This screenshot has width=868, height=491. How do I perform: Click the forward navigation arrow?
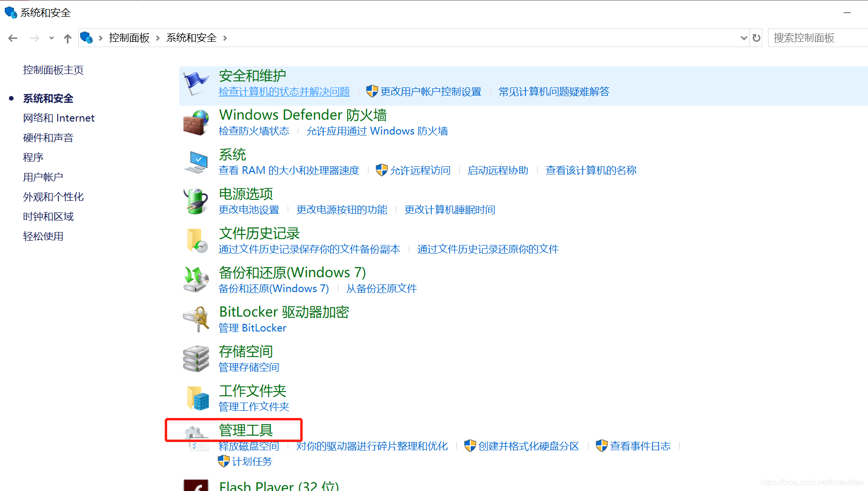[x=35, y=38]
